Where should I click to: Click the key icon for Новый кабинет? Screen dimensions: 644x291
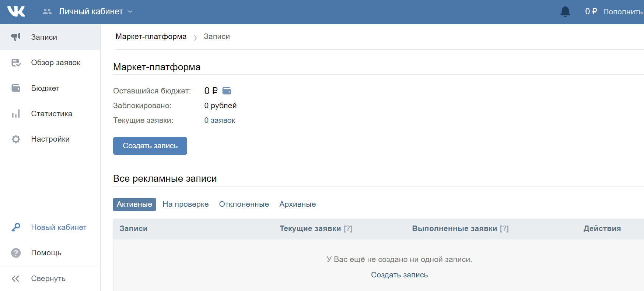pos(16,227)
